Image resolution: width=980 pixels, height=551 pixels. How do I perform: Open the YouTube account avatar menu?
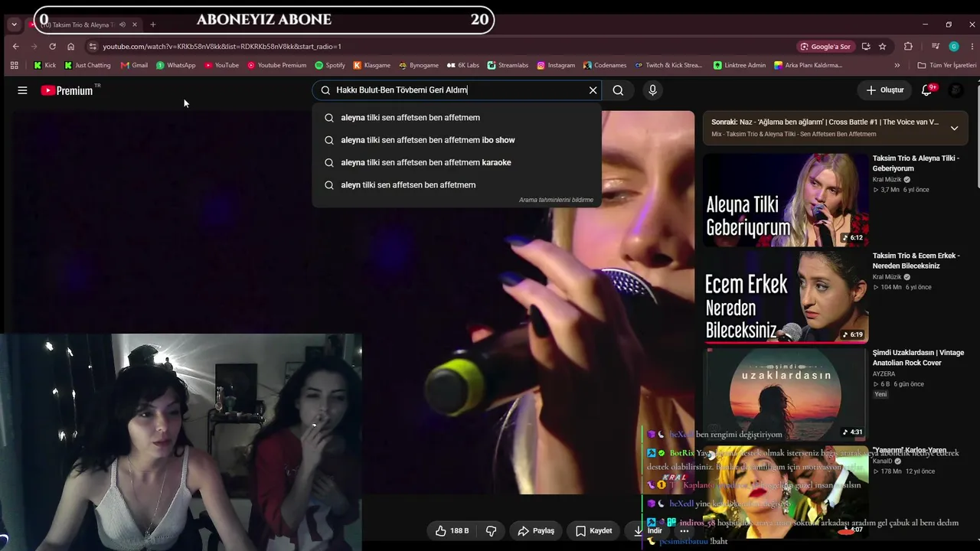tap(955, 90)
